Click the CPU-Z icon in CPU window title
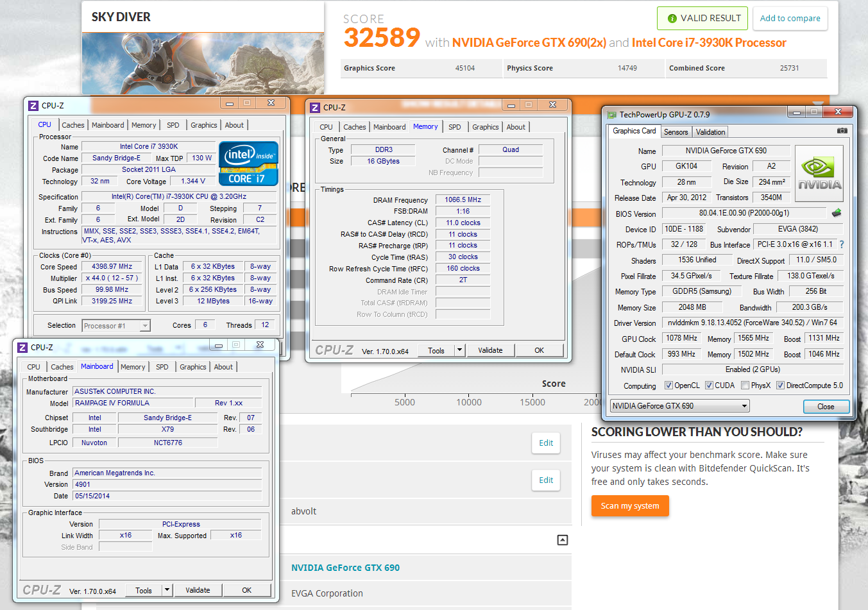This screenshot has width=868, height=610. point(33,106)
